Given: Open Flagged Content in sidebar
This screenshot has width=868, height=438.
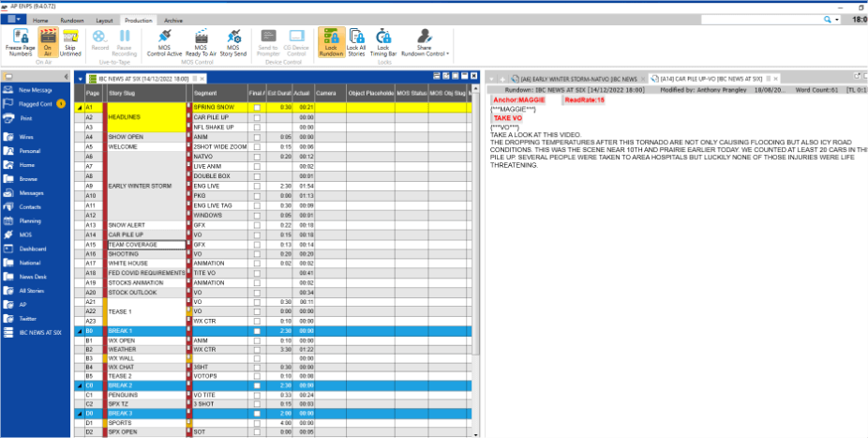Looking at the screenshot, I should [35, 103].
